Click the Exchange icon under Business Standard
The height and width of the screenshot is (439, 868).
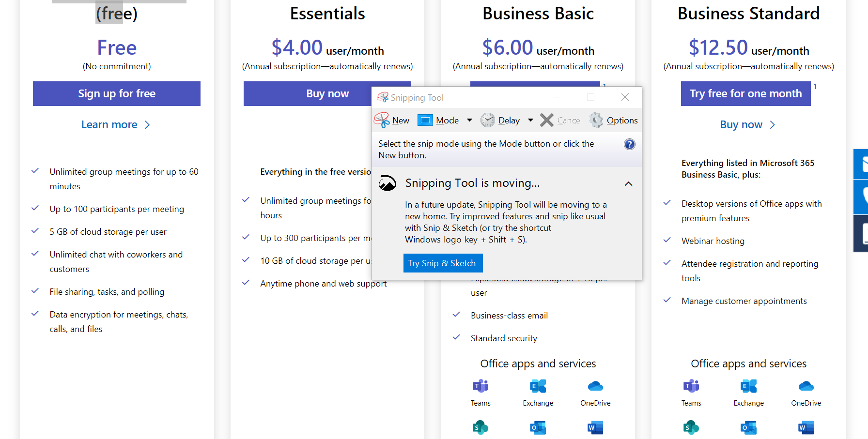click(748, 386)
